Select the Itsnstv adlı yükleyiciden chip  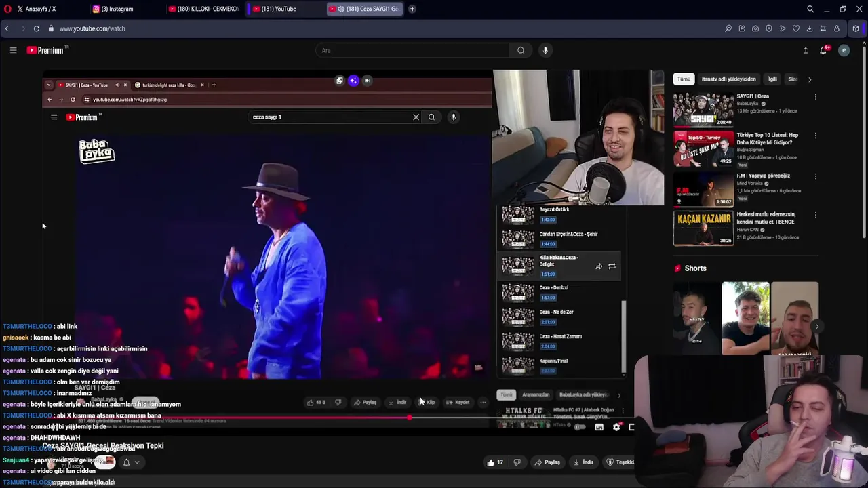(x=728, y=79)
